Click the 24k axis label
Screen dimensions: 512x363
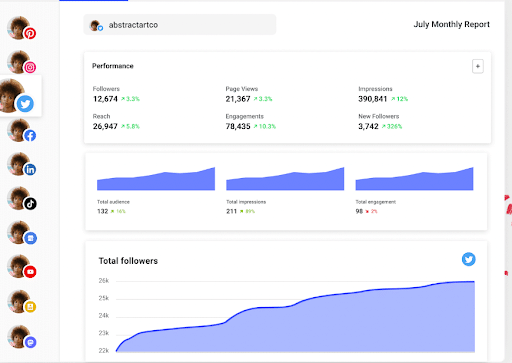104,315
